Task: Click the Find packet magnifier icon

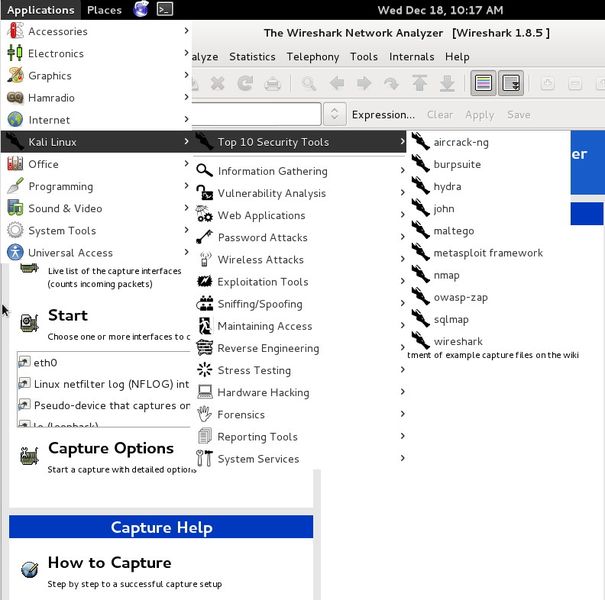Action: click(x=309, y=83)
